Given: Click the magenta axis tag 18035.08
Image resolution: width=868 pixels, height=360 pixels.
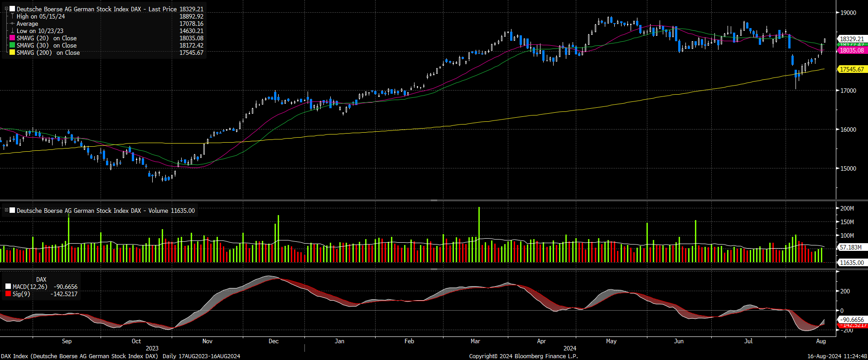Looking at the screenshot, I should 852,50.
